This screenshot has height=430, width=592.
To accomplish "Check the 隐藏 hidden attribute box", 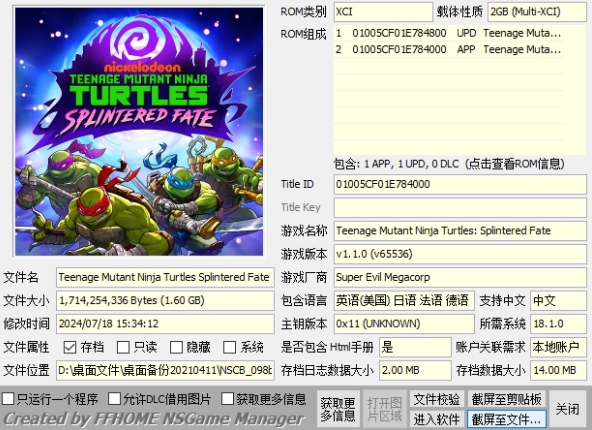I will click(176, 347).
